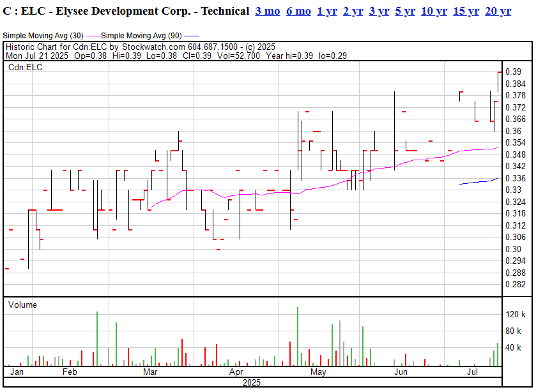Select the 5 yr chart range link
This screenshot has width=536, height=392.
point(405,11)
